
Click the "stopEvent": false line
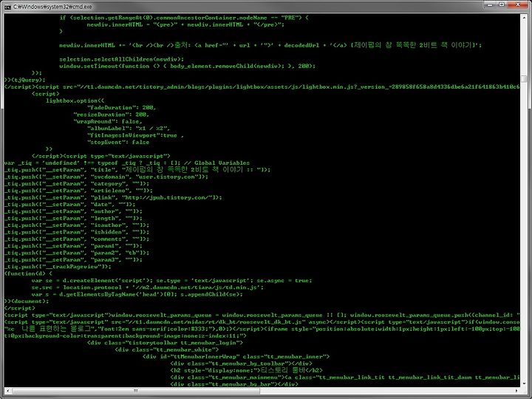118,142
